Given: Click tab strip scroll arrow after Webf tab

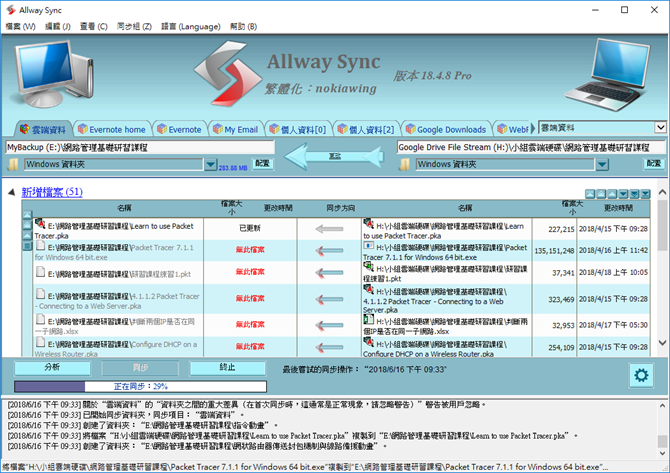Looking at the screenshot, I should pyautogui.click(x=532, y=128).
